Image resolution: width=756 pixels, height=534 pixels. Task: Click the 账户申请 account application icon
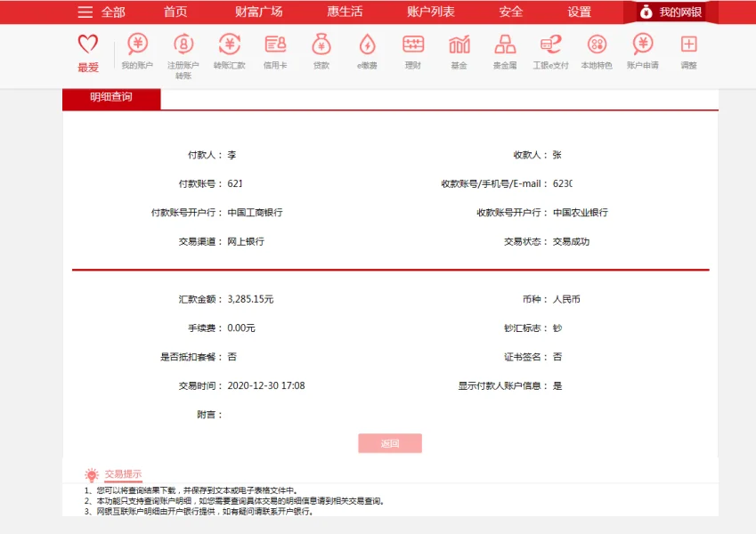click(x=642, y=44)
